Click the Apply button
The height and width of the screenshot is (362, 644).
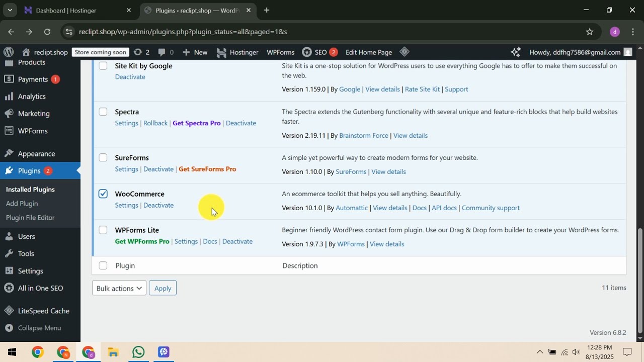coord(163,288)
